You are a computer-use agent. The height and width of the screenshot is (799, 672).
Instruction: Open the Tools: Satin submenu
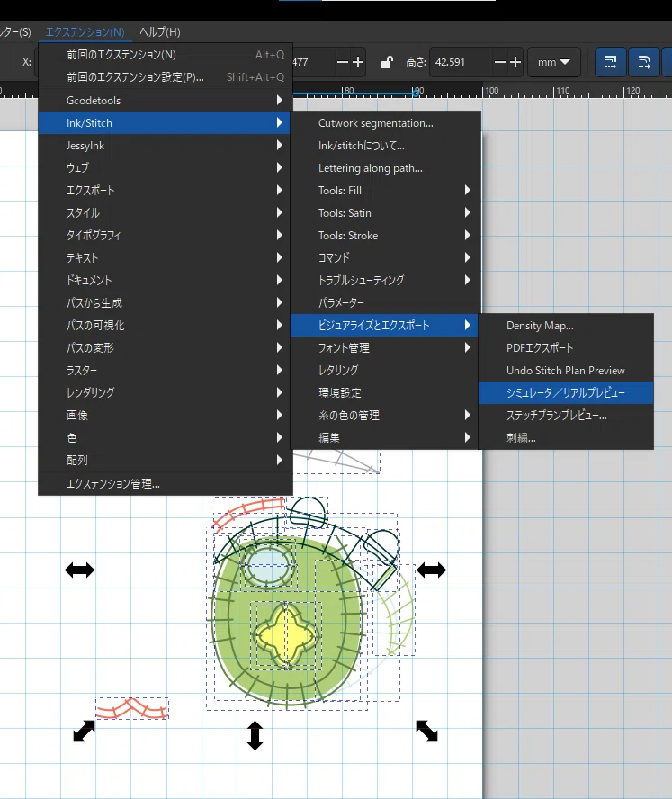[385, 212]
